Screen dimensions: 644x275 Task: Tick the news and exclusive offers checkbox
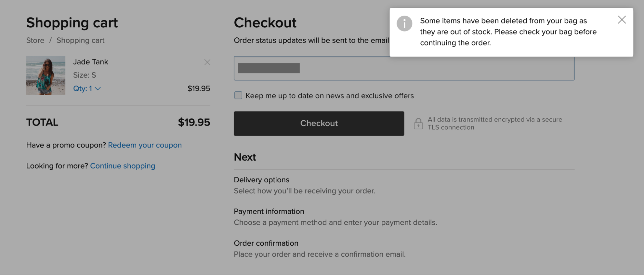pyautogui.click(x=238, y=95)
